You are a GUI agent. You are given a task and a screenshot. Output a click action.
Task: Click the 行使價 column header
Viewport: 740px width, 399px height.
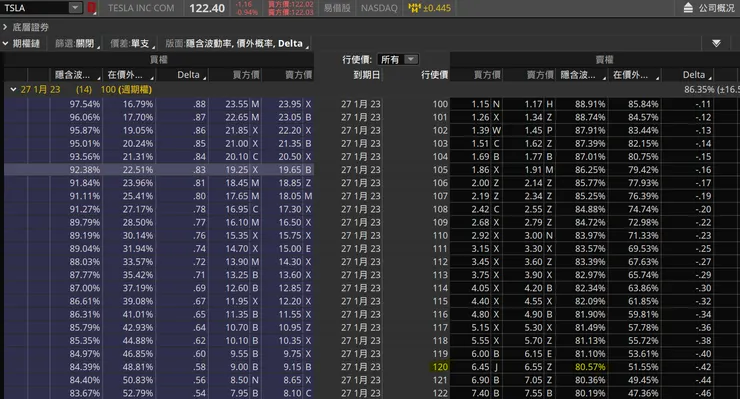coord(434,75)
